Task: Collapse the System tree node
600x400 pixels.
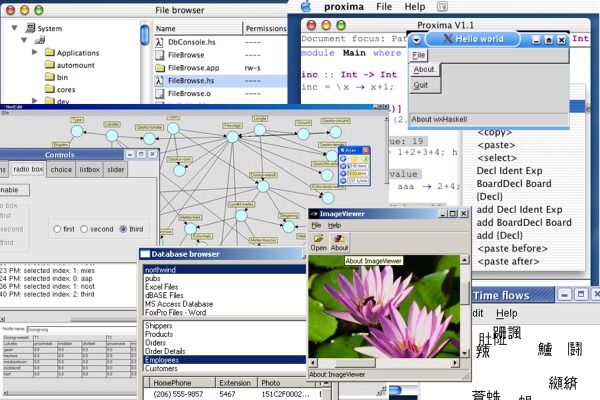Action: click(15, 28)
